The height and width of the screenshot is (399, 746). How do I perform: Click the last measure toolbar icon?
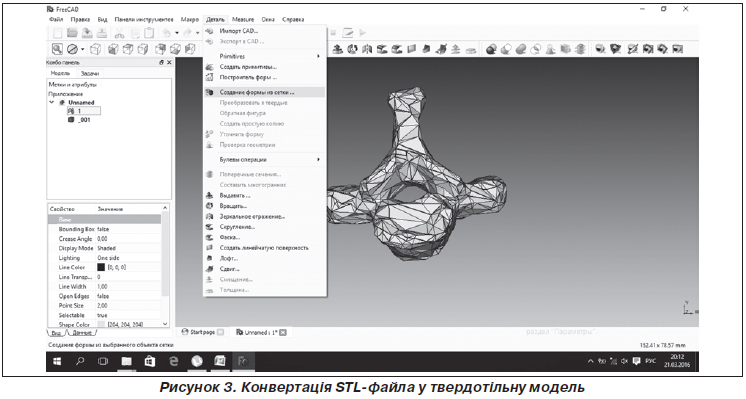[677, 49]
